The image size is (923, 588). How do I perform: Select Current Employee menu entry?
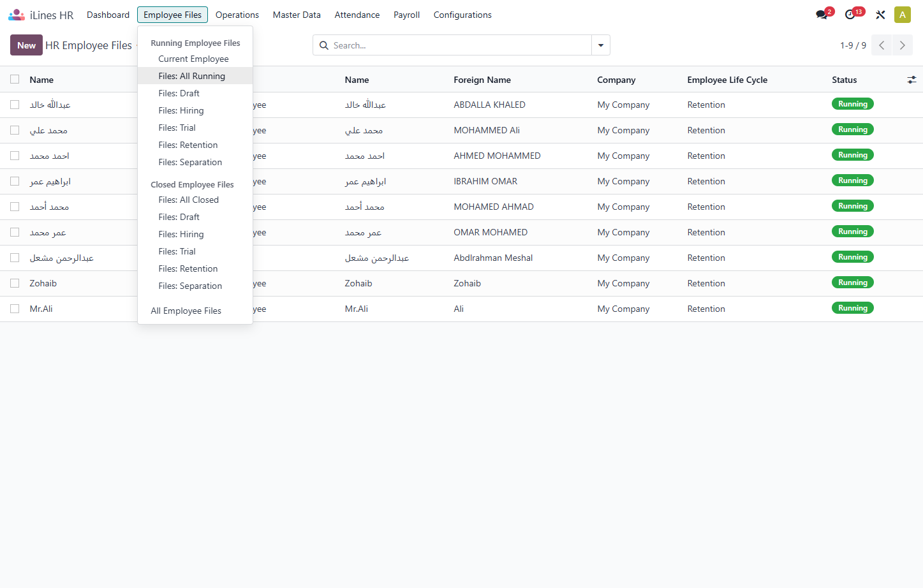coord(195,59)
